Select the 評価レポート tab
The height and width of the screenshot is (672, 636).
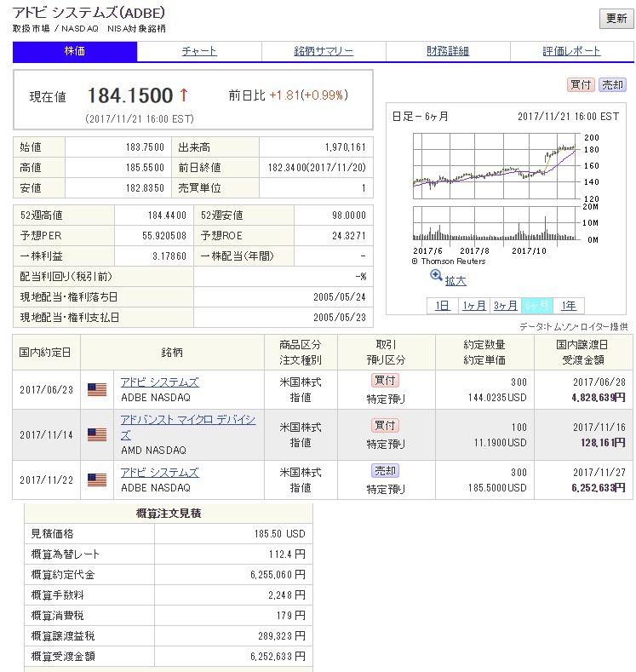pos(571,51)
